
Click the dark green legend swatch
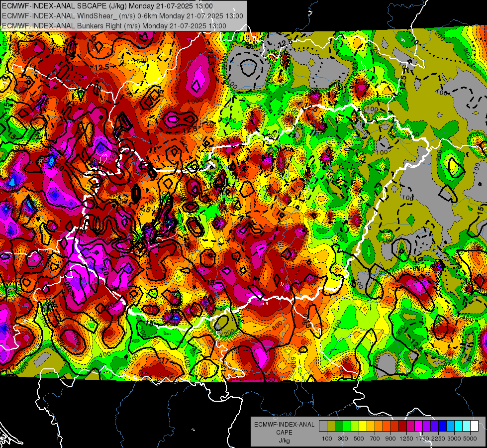(339, 426)
